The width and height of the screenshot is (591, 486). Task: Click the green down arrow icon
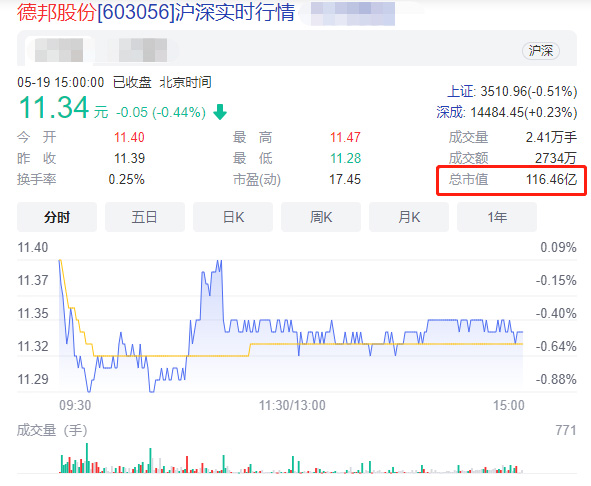(220, 112)
